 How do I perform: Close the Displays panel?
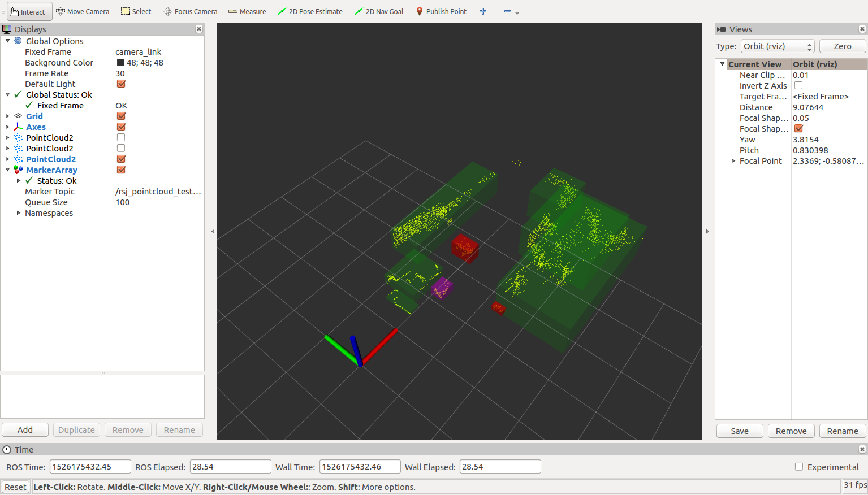199,29
